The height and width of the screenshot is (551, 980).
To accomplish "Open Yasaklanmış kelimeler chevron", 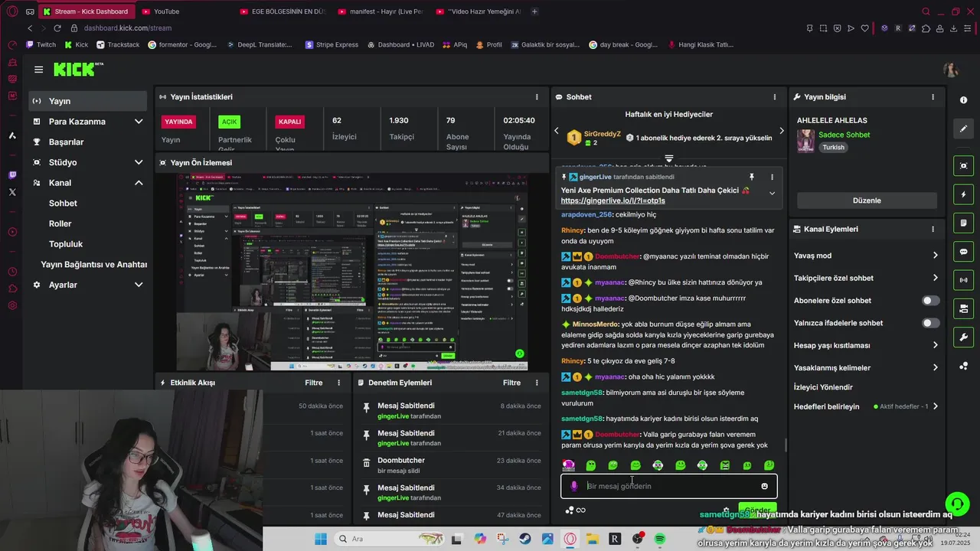I will (935, 367).
